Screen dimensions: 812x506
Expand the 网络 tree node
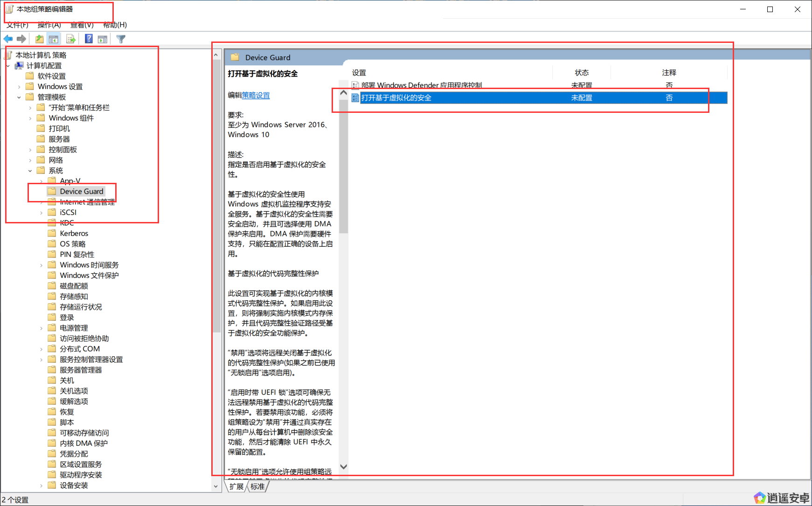point(30,160)
